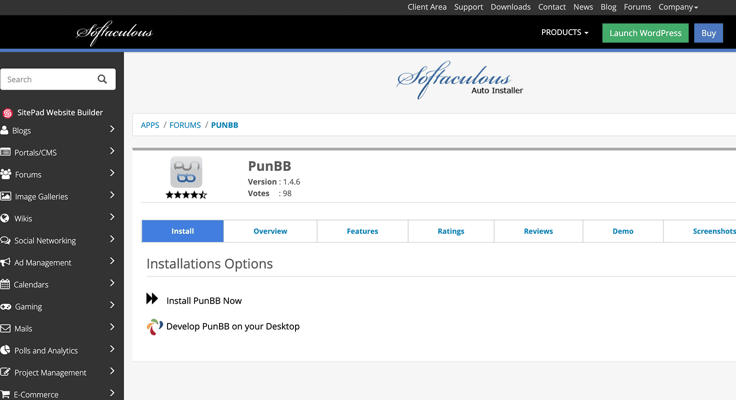Image resolution: width=736 pixels, height=400 pixels.
Task: Open the Contact link in top bar
Action: 552,7
